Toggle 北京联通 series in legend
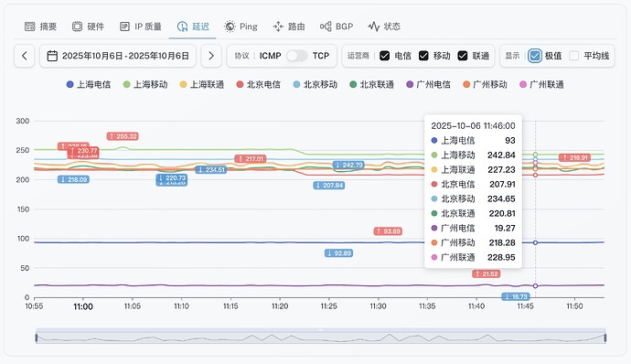 [x=372, y=84]
